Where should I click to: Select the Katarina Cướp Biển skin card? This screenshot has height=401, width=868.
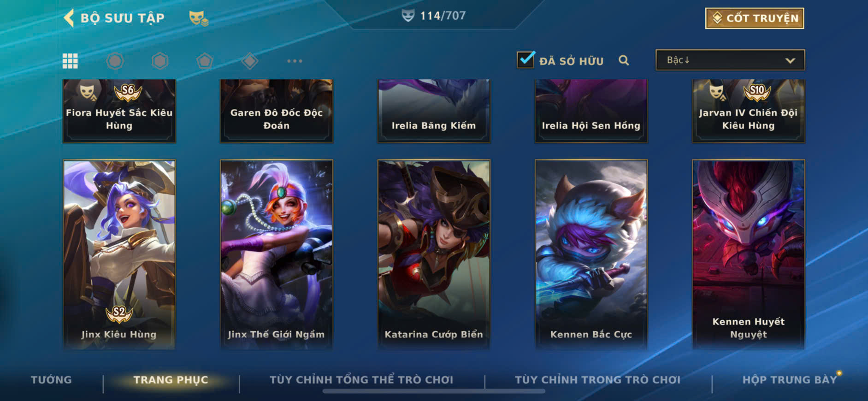[x=434, y=254]
